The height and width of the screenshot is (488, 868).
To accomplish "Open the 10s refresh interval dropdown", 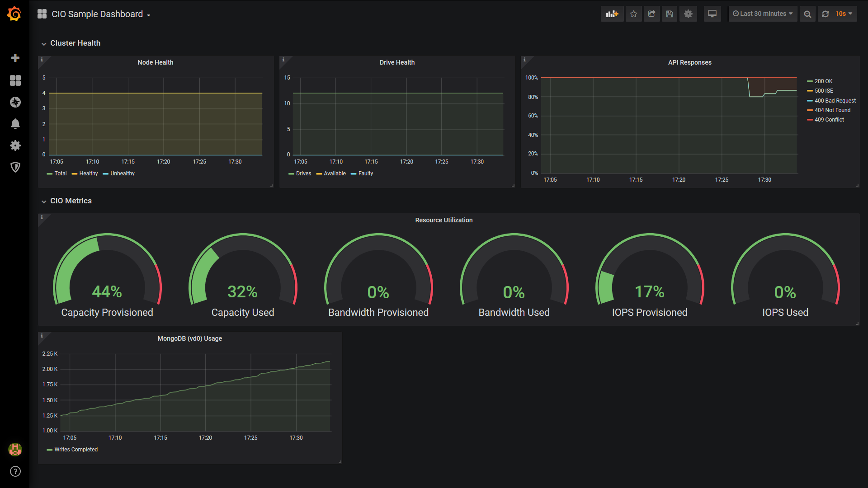I will (844, 14).
